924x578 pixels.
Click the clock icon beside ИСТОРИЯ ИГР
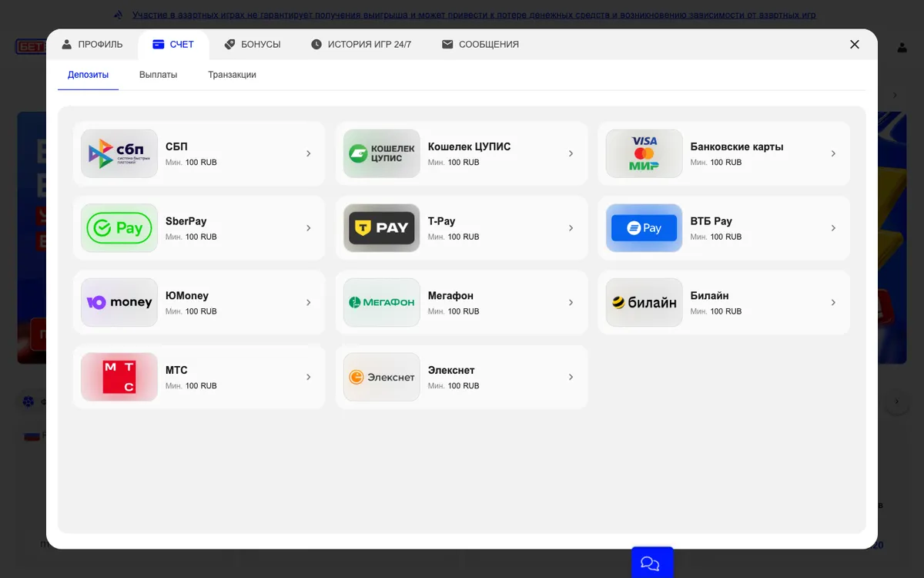pyautogui.click(x=316, y=45)
